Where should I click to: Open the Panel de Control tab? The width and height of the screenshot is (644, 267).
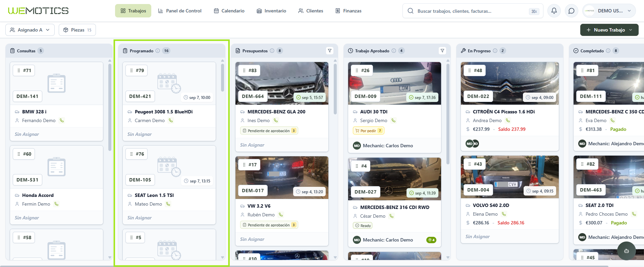point(180,11)
